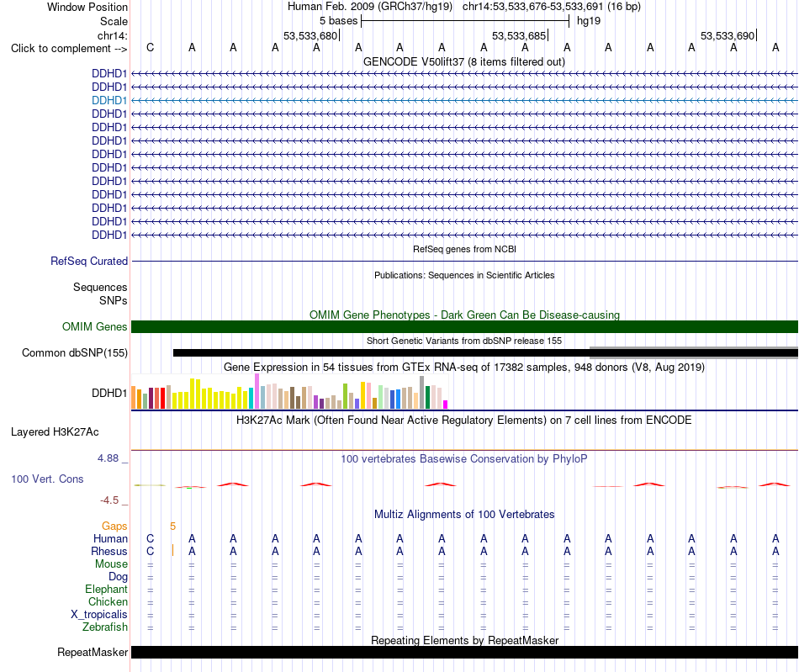Click the black DDHD1 label of GTEx track
799x672 pixels.
(109, 393)
